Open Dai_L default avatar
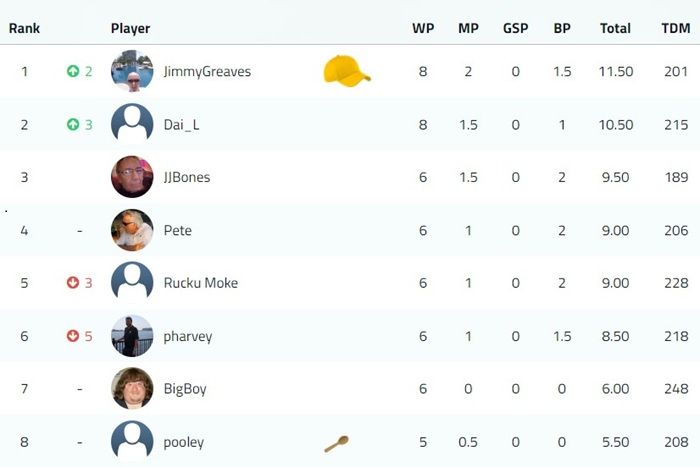Image resolution: width=700 pixels, height=467 pixels. [132, 124]
